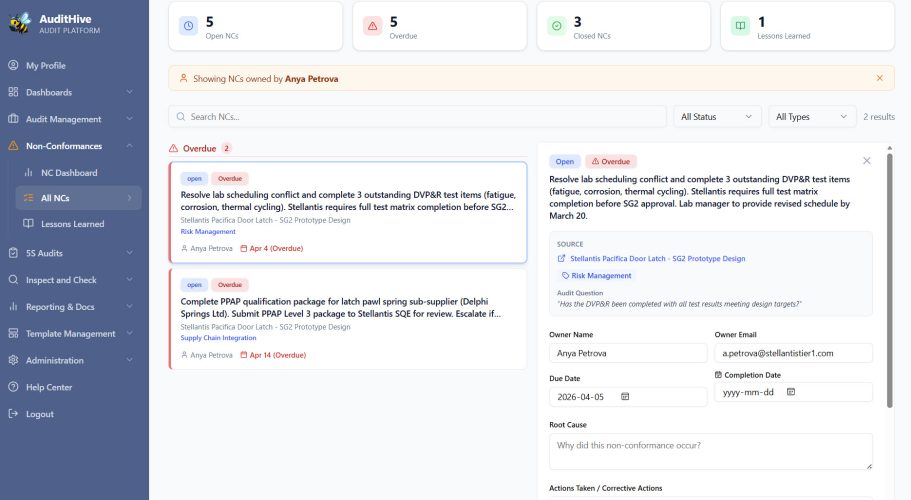Image resolution: width=911 pixels, height=500 pixels.
Task: Edit the Owner Name field
Action: click(628, 353)
